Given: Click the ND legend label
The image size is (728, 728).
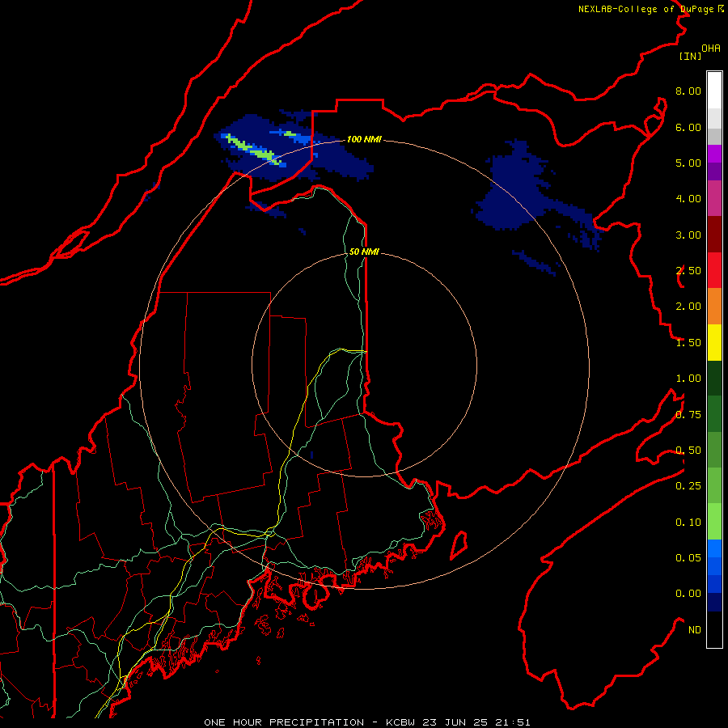Looking at the screenshot, I should [x=695, y=630].
